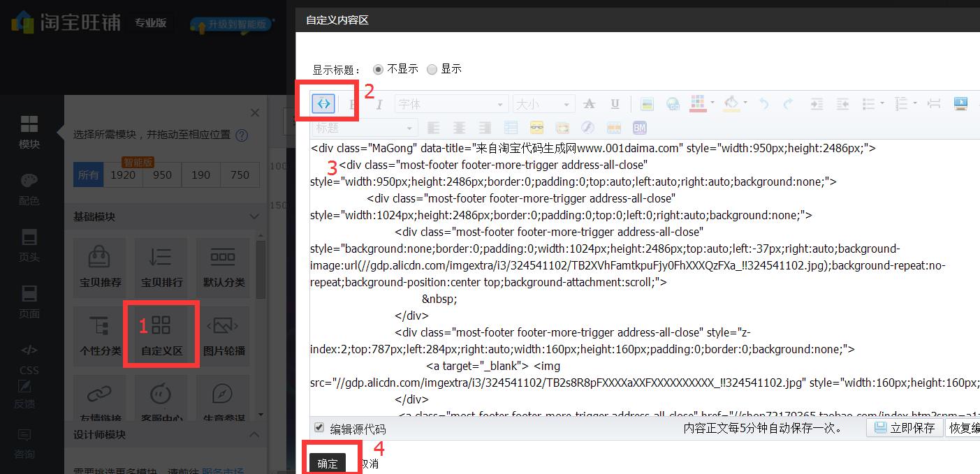Click the insert table icon
Image resolution: width=980 pixels, height=474 pixels.
click(x=511, y=126)
